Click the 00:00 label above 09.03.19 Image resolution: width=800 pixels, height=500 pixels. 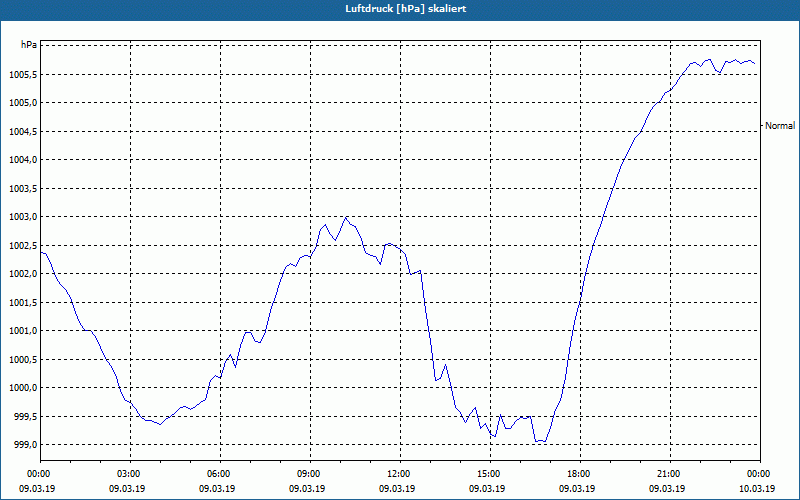click(x=40, y=474)
